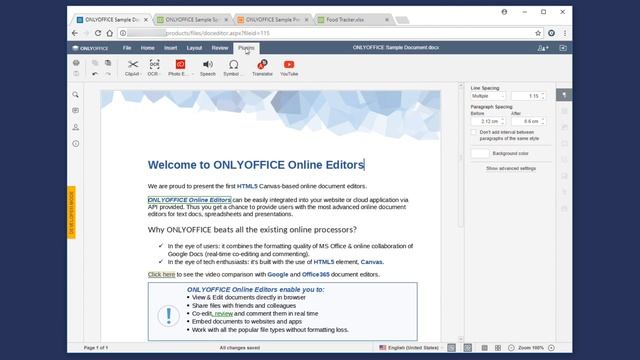The width and height of the screenshot is (640, 360).
Task: Follow the ONLYOFFICE Online Editors hyperlink
Action: (x=189, y=200)
